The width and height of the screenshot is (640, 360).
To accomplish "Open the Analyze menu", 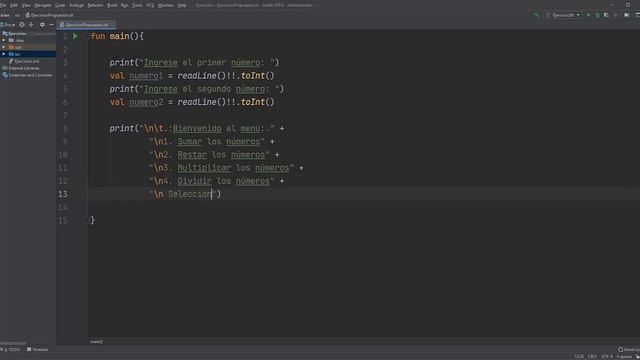I will click(76, 5).
